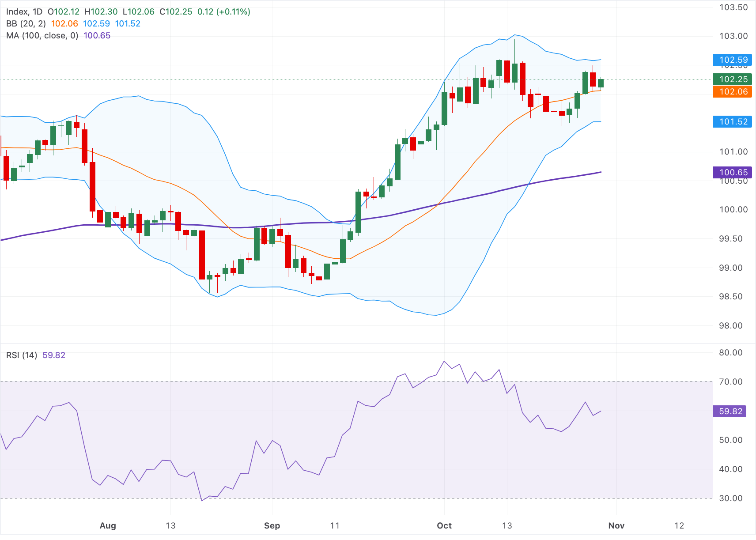
Task: Click the purple 100.65 MA legend value
Action: pos(97,35)
